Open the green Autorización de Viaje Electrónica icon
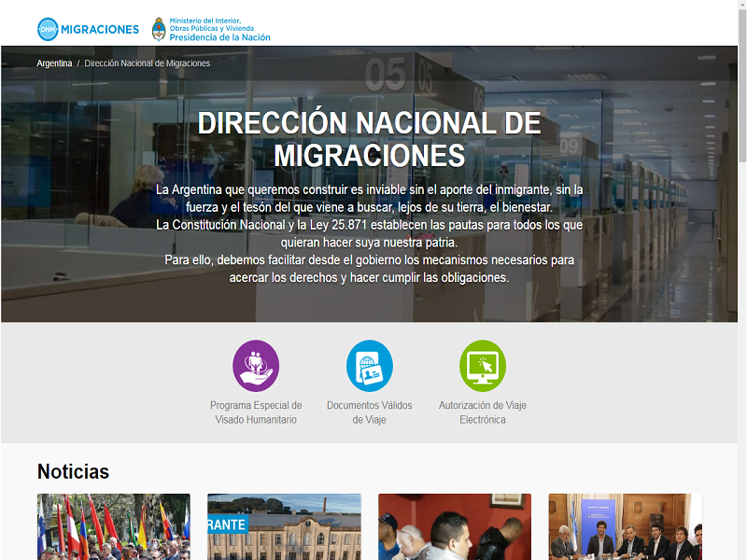The width and height of the screenshot is (747, 560). point(483,366)
